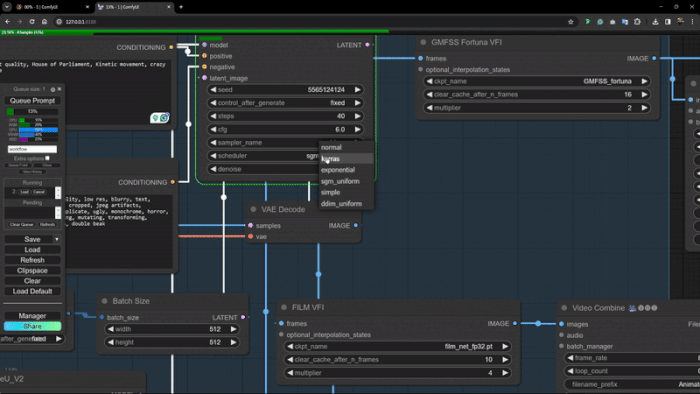
Task: Open the tab search dropdown arrow
Action: [x=7, y=7]
